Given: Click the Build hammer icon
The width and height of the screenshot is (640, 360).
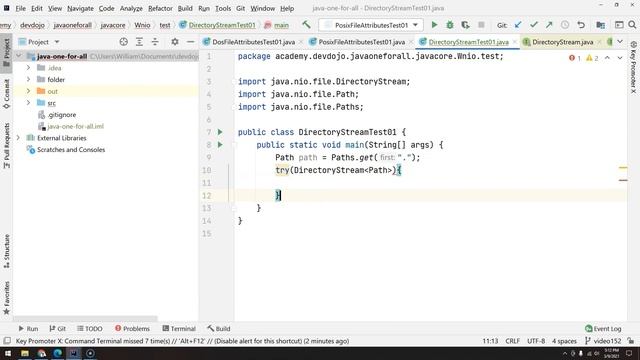Looking at the screenshot, I should tap(306, 25).
